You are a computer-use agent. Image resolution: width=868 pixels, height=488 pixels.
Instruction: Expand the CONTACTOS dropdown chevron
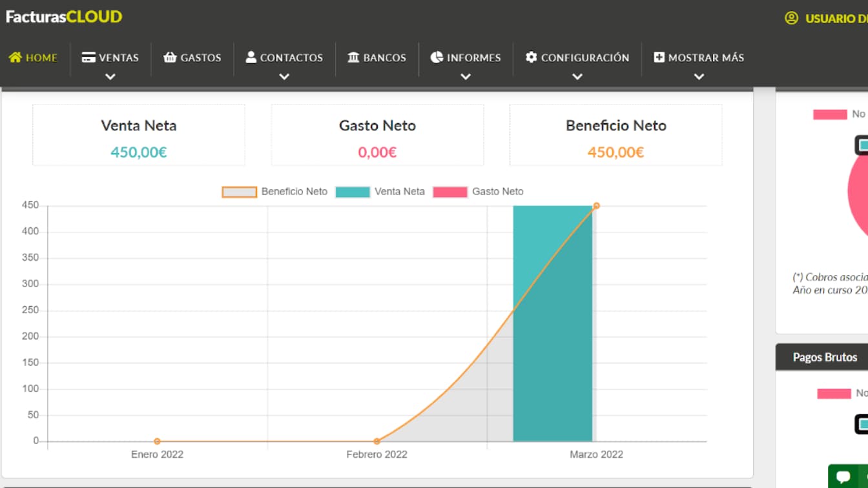[x=284, y=77]
